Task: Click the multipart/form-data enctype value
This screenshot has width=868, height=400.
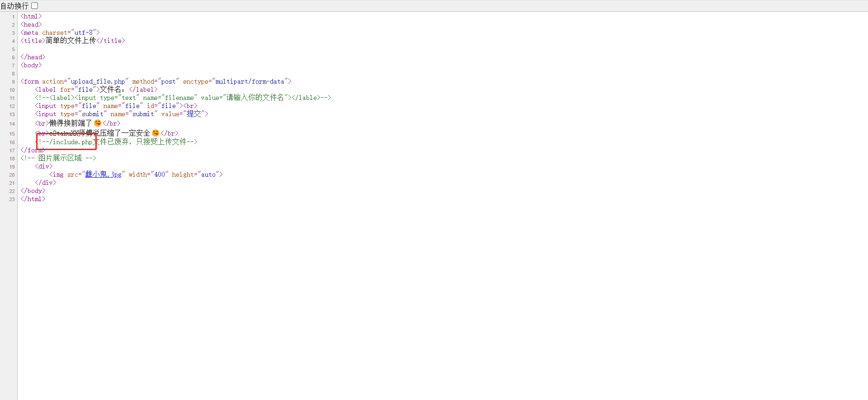Action: click(250, 82)
